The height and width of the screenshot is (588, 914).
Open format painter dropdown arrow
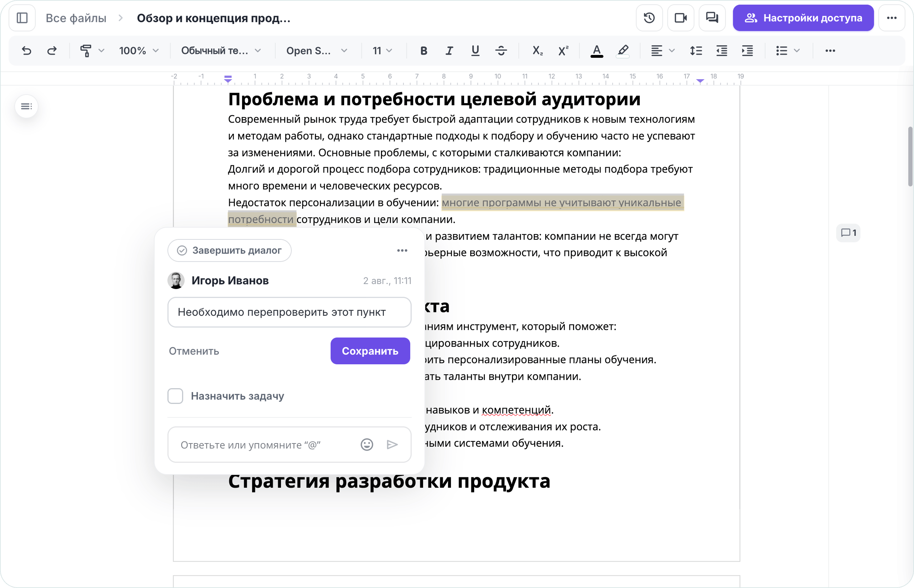pyautogui.click(x=101, y=50)
